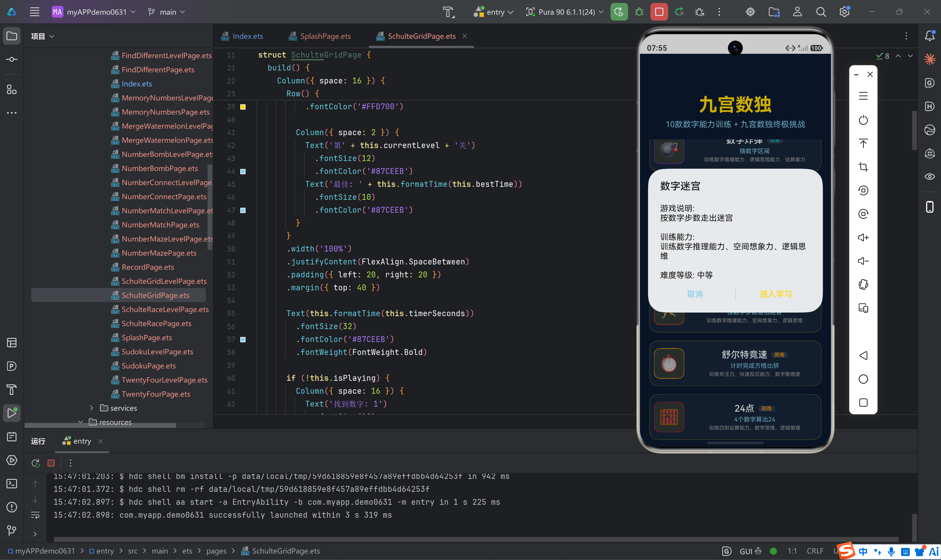Switch to the Index.ets editor tab
The image size is (941, 560).
[242, 36]
